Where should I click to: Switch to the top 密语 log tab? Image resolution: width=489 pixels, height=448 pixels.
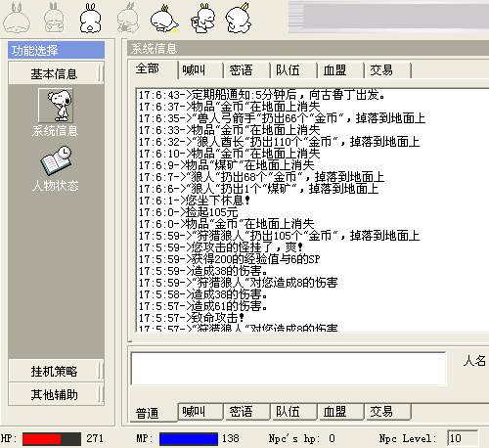point(246,69)
